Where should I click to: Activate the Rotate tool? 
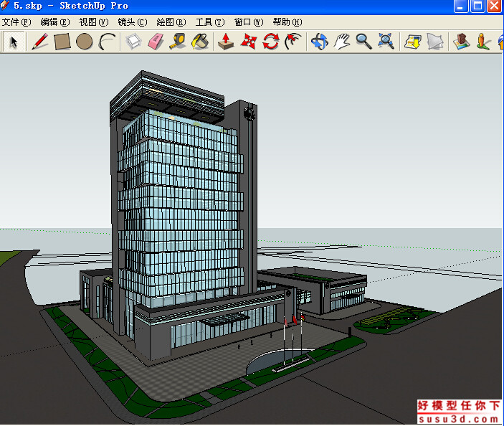[x=271, y=42]
